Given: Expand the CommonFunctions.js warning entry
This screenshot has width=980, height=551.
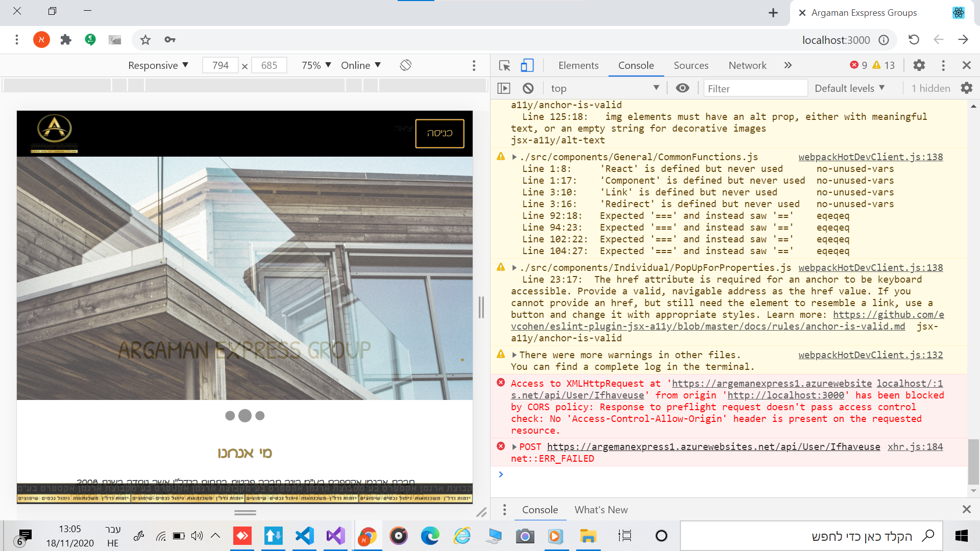Looking at the screenshot, I should (514, 157).
